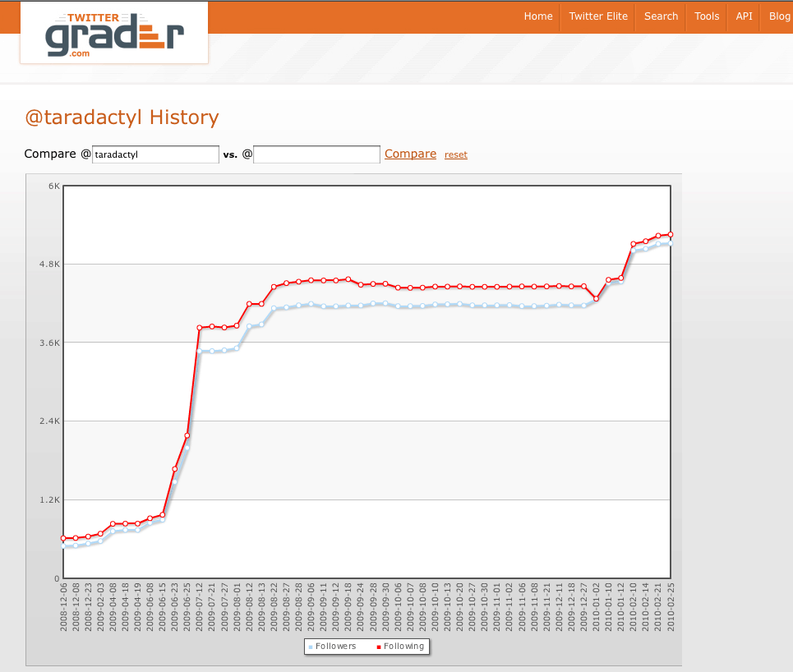Click first Following point at 2008-12-06

click(x=63, y=538)
